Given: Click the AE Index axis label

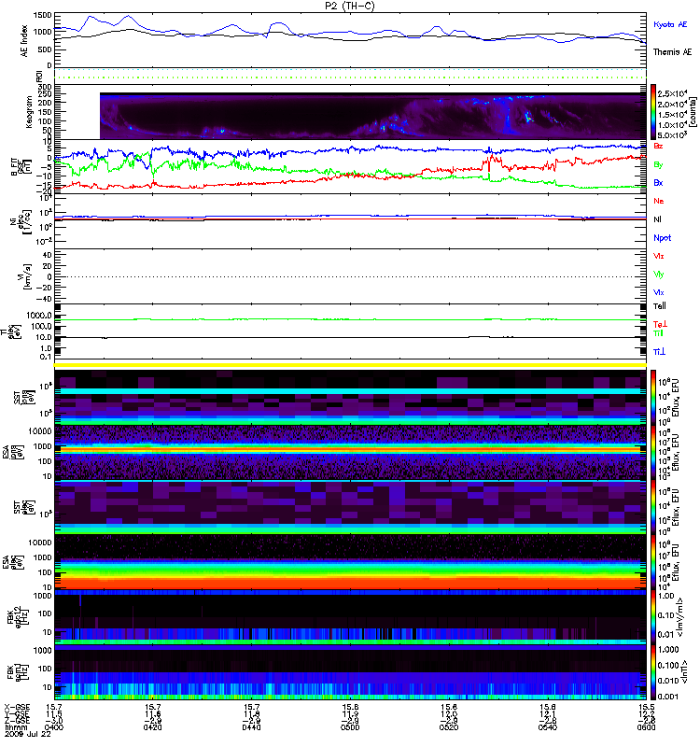Looking at the screenshot, I should coord(24,41).
